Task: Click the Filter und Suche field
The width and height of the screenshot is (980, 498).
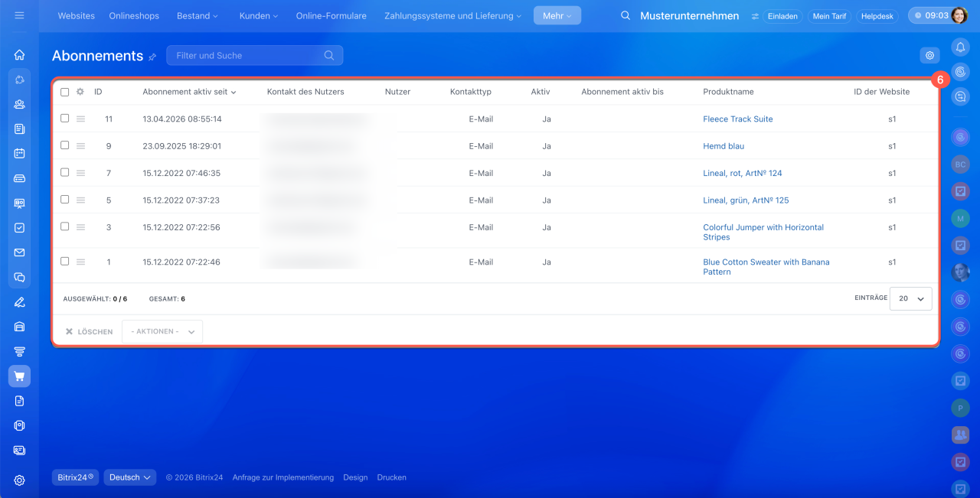Action: tap(254, 55)
